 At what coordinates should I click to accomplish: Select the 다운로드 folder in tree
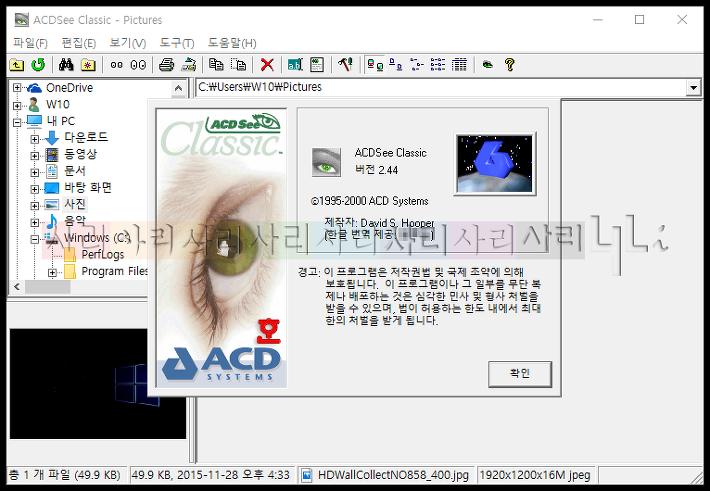[86, 137]
